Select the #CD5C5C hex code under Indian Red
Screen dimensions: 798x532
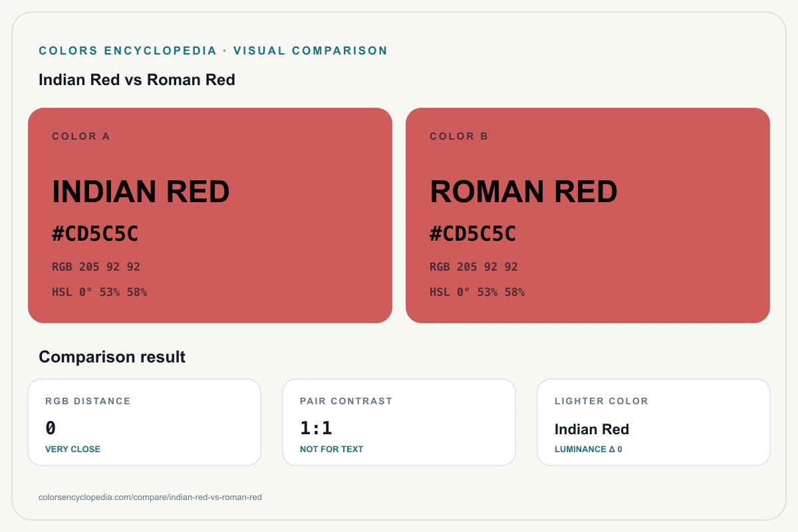point(95,234)
